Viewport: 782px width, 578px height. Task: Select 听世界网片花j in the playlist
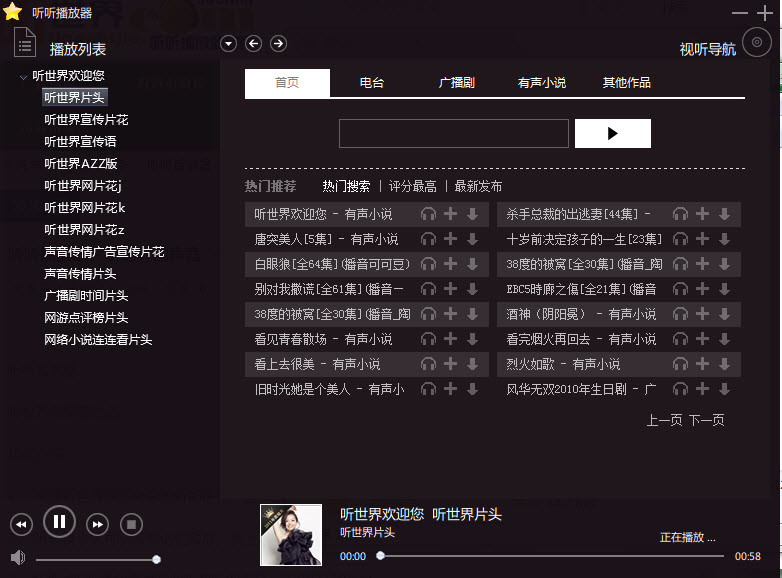tap(83, 186)
